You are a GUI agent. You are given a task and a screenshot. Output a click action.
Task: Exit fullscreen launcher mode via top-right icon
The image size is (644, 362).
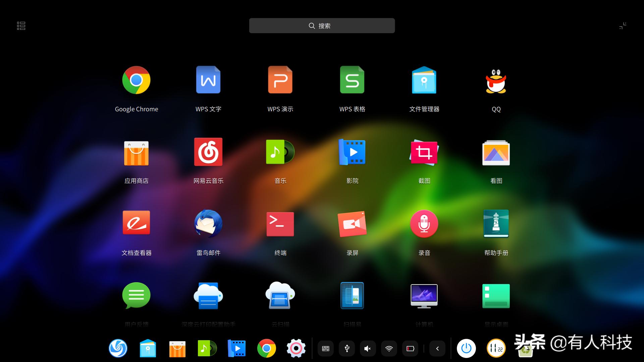pyautogui.click(x=623, y=26)
